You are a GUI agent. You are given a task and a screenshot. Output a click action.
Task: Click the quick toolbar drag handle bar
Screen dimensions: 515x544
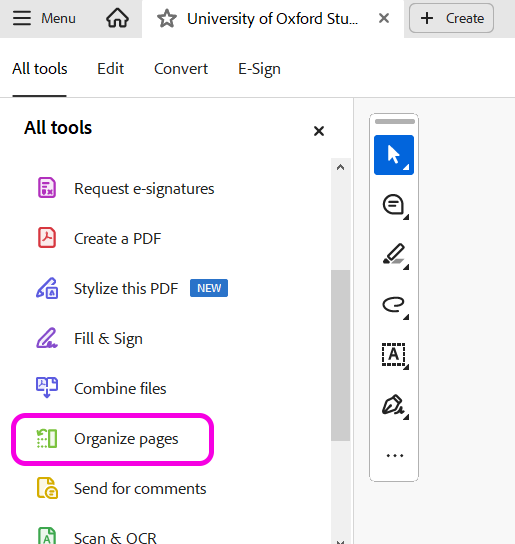pyautogui.click(x=395, y=121)
